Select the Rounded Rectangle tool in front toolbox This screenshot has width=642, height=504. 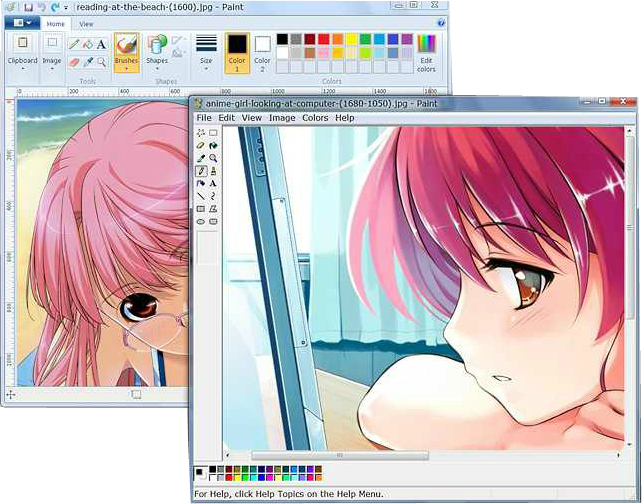(x=213, y=221)
